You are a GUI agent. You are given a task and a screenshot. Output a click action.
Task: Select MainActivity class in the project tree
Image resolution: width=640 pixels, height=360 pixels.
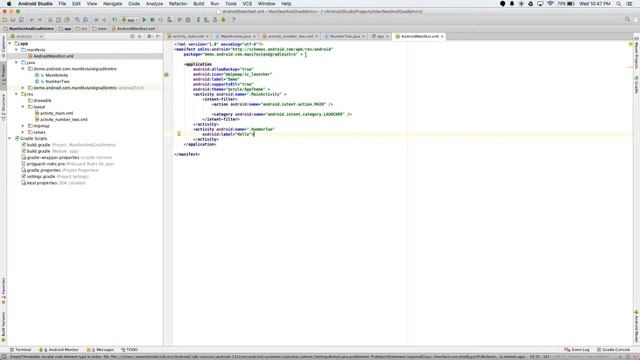pyautogui.click(x=57, y=75)
